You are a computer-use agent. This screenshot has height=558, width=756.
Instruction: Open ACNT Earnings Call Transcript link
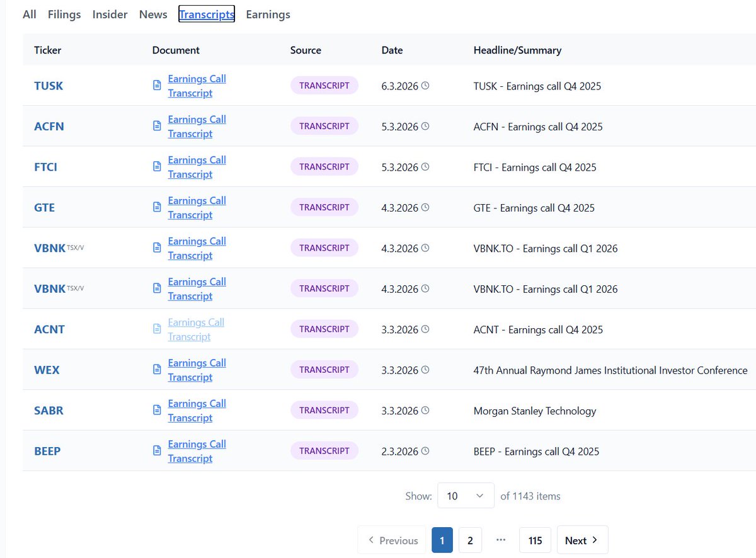pyautogui.click(x=196, y=329)
